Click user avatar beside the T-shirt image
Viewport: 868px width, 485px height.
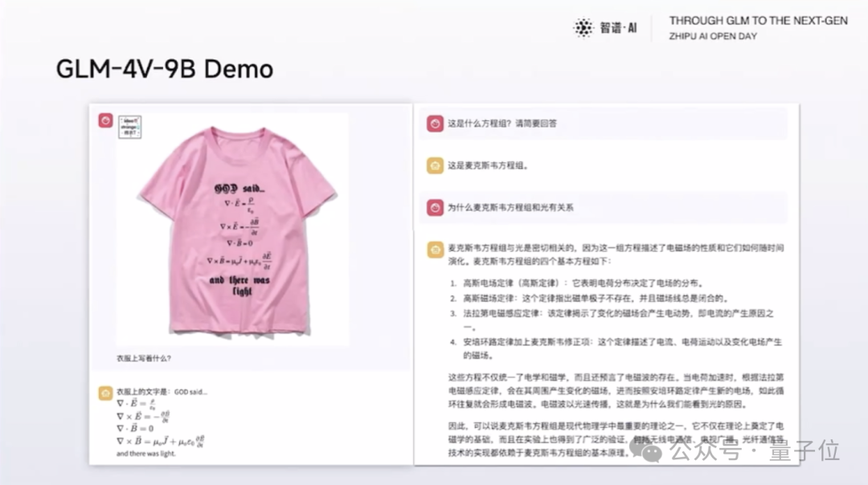click(105, 120)
